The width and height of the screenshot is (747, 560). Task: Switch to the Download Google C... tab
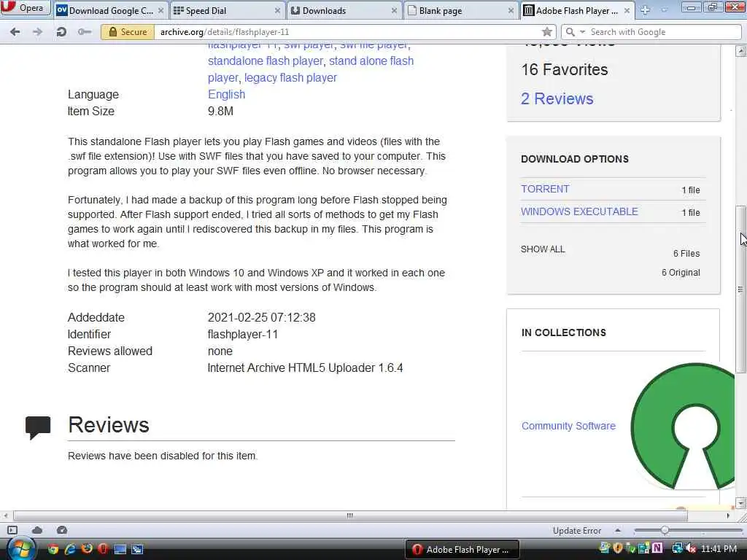(109, 10)
